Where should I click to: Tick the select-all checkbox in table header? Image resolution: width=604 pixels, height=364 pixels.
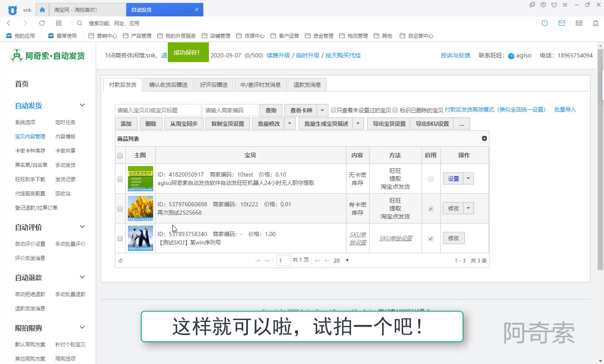tap(120, 156)
